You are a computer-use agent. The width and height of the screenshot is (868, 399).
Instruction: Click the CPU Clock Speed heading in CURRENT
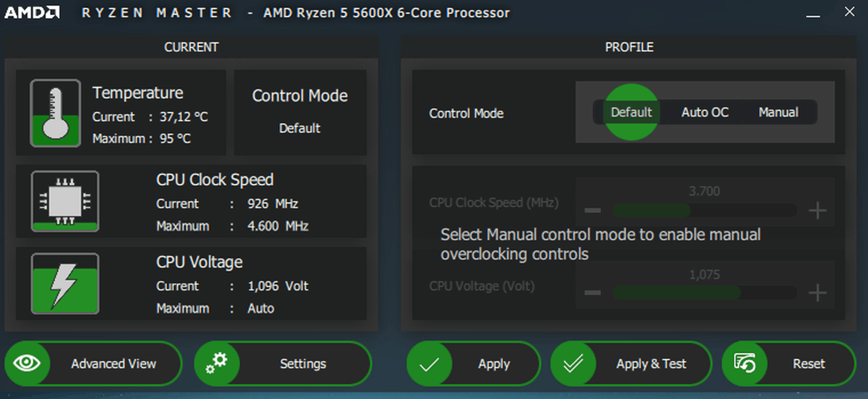coord(215,180)
